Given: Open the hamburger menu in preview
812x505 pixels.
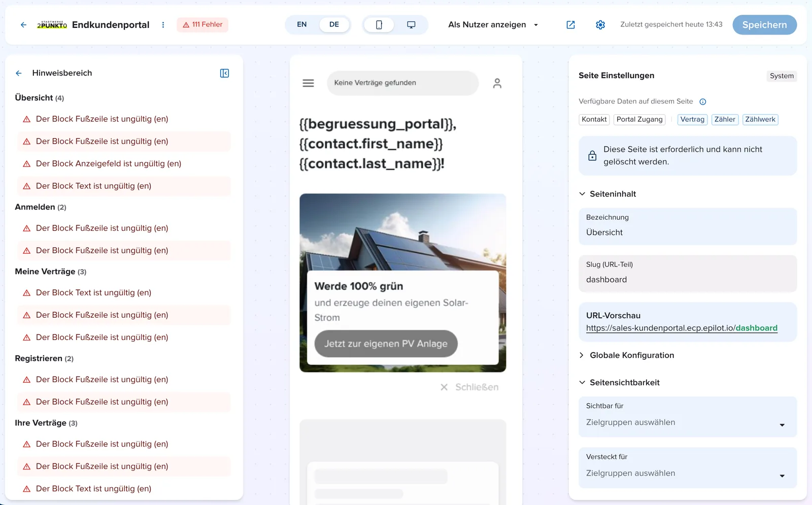Looking at the screenshot, I should tap(308, 83).
